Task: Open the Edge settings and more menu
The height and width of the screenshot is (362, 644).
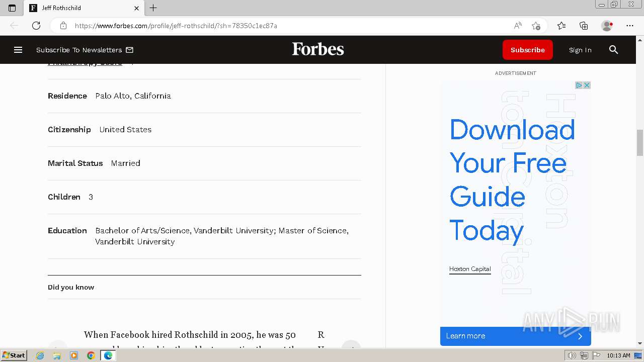Action: (629, 26)
